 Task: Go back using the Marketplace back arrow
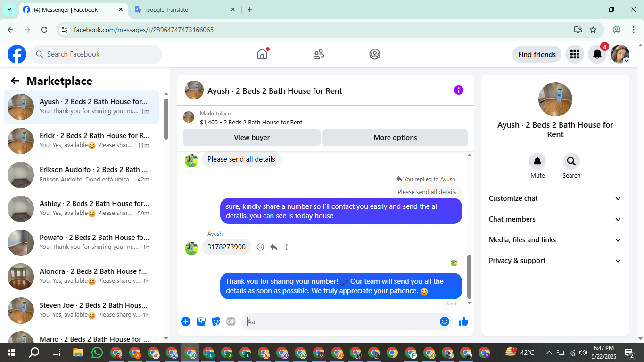(x=15, y=81)
